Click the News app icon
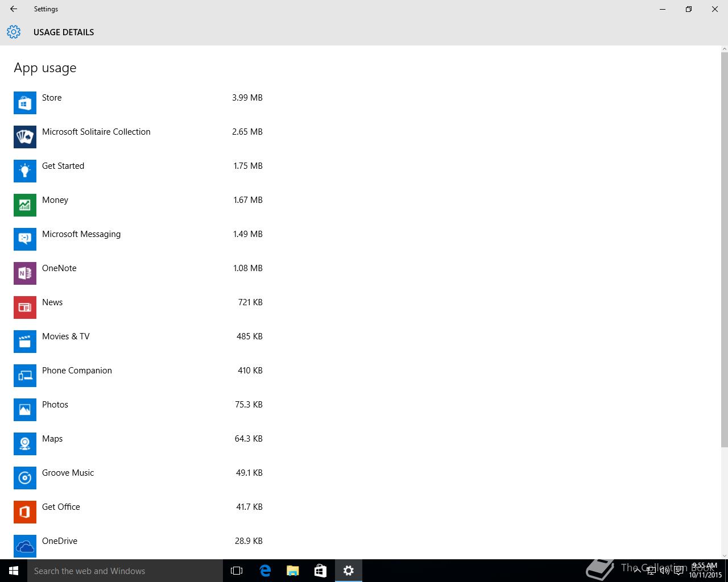728x582 pixels. (x=25, y=307)
